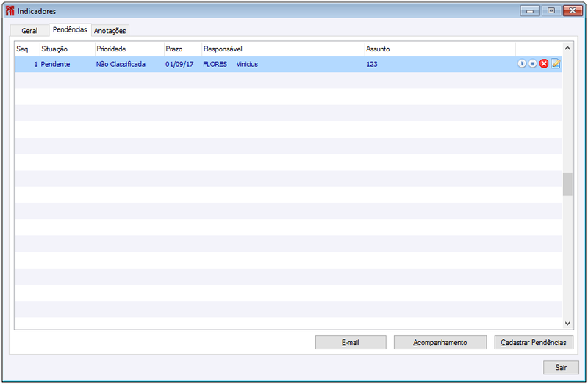Click the '123' subject cell
Screen dimensions: 588x384
point(372,64)
